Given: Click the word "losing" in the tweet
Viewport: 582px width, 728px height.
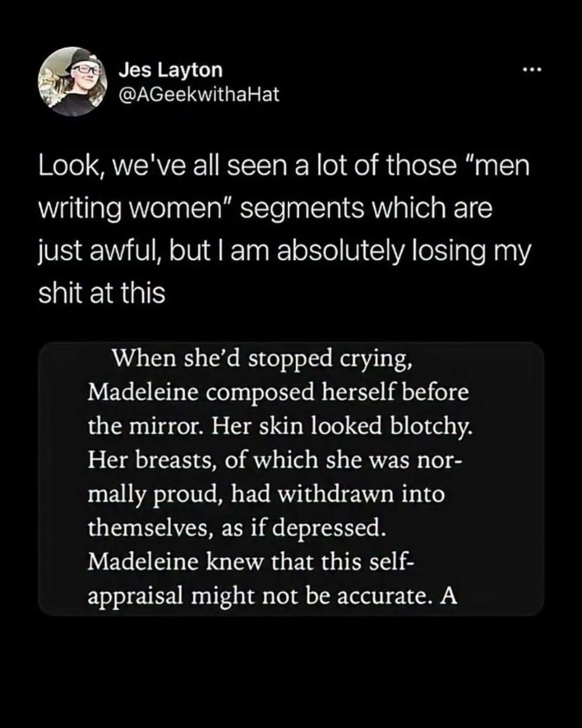Looking at the screenshot, I should [x=452, y=251].
